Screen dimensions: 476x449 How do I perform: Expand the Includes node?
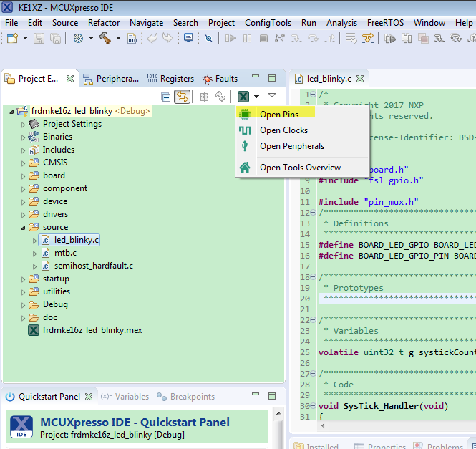tap(23, 150)
